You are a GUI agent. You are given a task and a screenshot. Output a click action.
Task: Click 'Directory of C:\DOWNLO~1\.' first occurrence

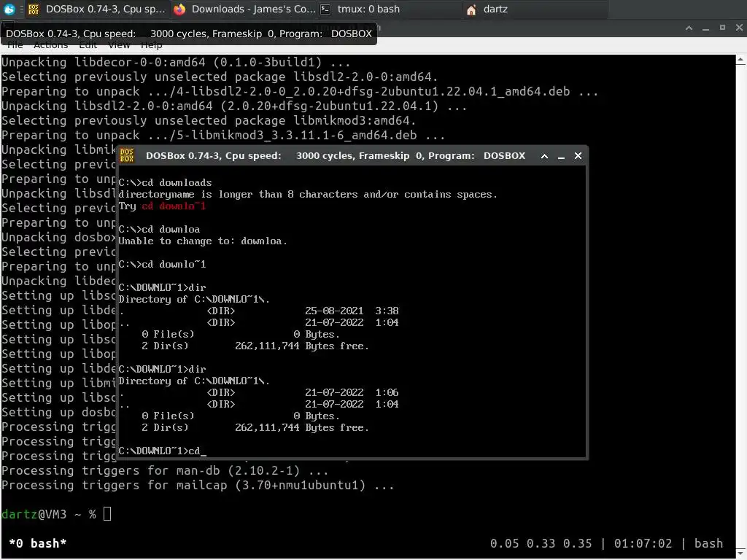coord(194,300)
